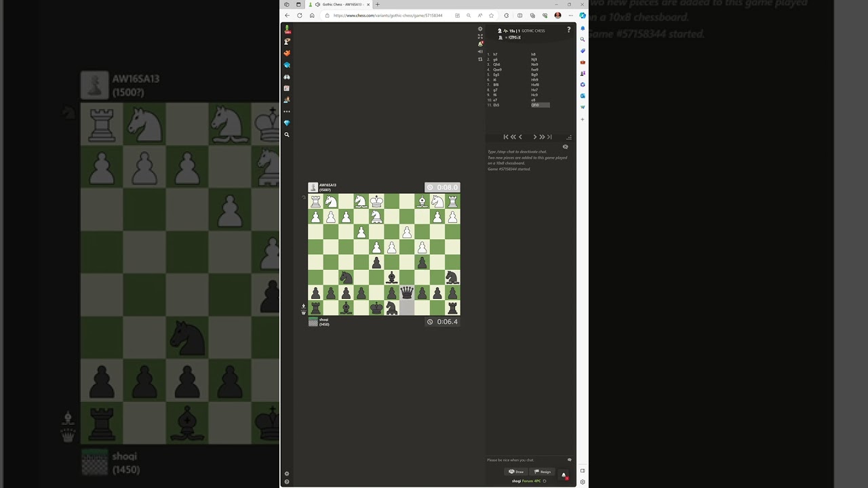Switch to the Gothic Chess browser tab
This screenshot has width=868, height=488.
click(x=339, y=5)
